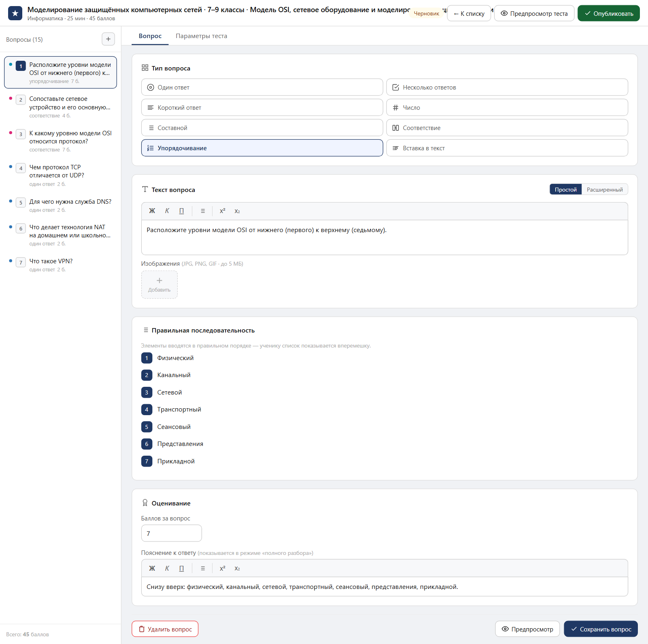
Task: Select 'Соответствие' question type
Action: click(x=507, y=128)
